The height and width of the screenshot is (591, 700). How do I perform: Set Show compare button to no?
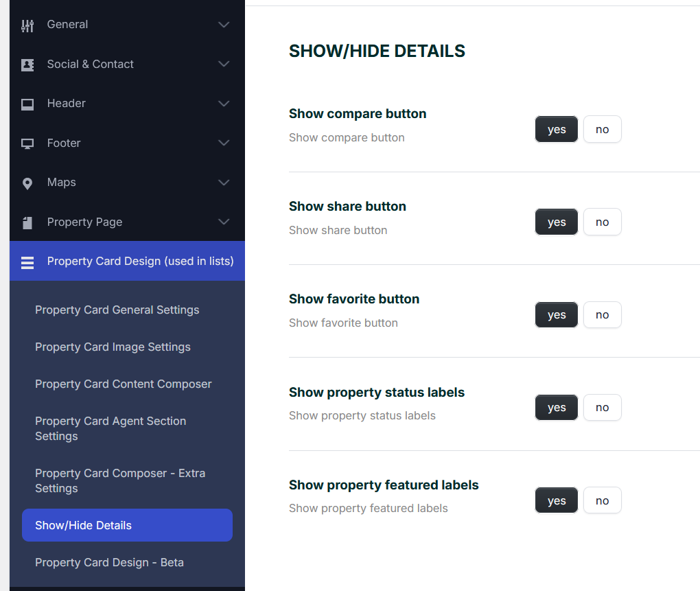coord(602,129)
